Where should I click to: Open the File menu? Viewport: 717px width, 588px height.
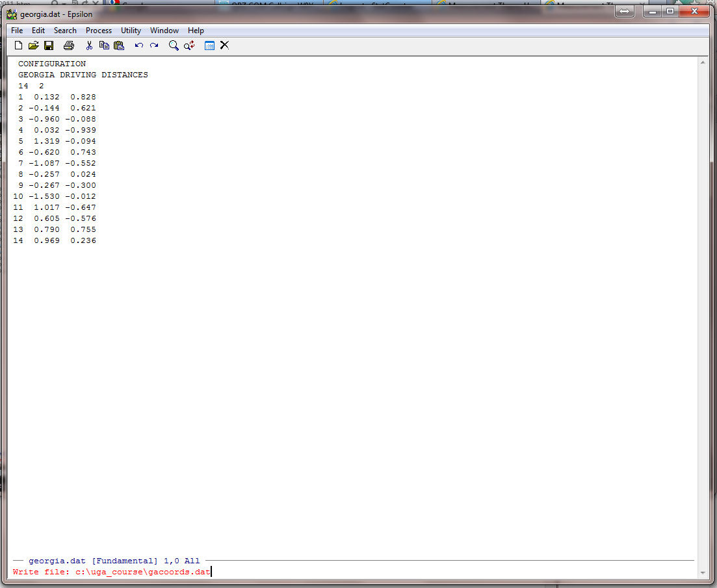coord(17,31)
